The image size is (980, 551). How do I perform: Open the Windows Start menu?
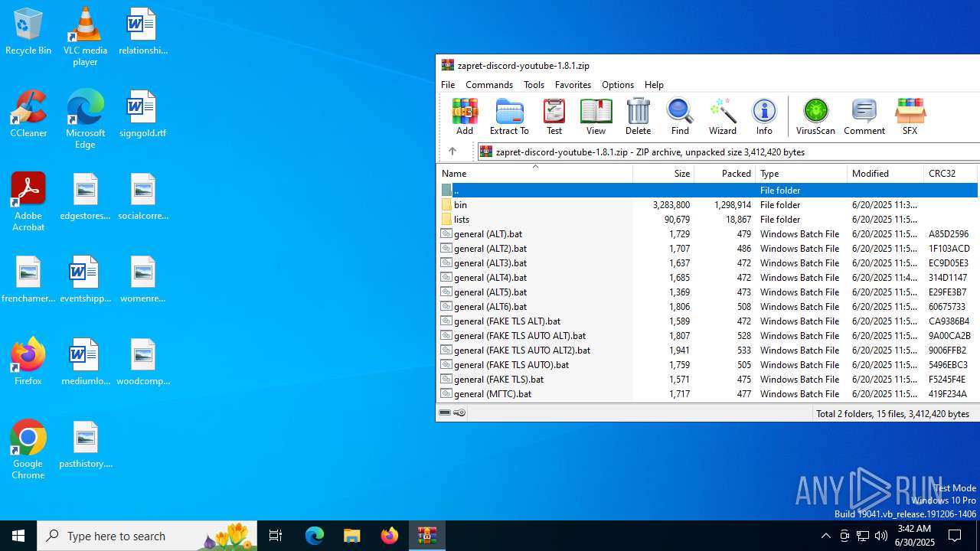click(x=18, y=536)
